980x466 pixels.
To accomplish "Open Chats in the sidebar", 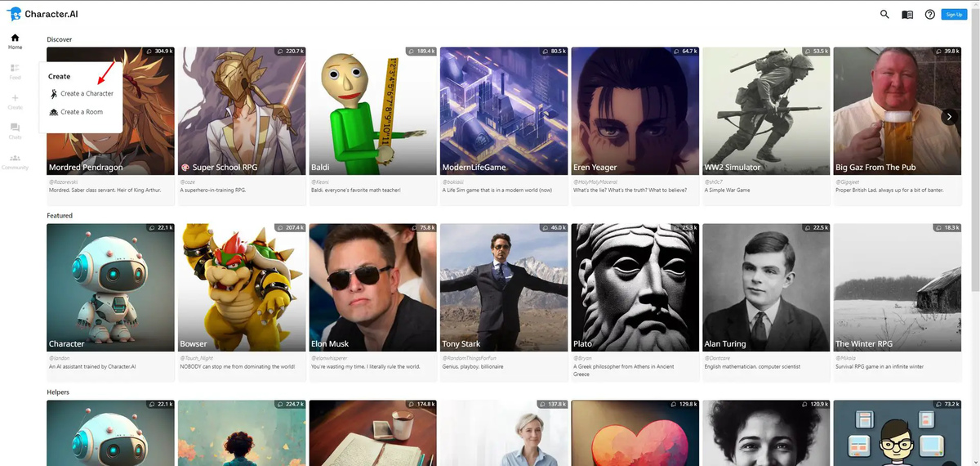I will (x=15, y=132).
